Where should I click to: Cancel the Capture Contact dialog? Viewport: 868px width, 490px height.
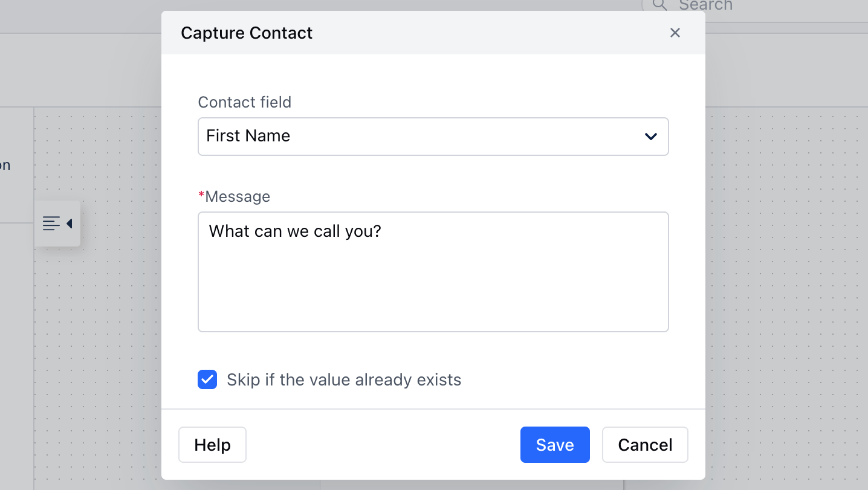pos(645,445)
